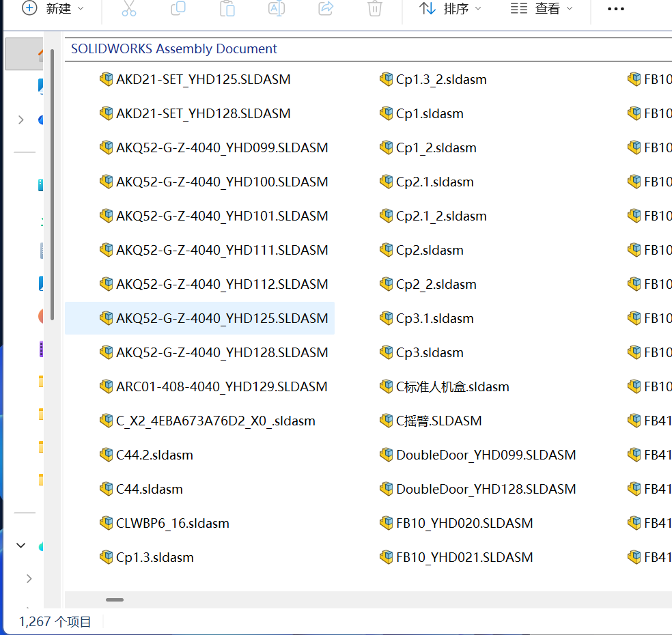The height and width of the screenshot is (635, 672).
Task: Click the icon beside AKQ52-G-Z-4040_YHD099.SLDASM
Action: tap(106, 147)
